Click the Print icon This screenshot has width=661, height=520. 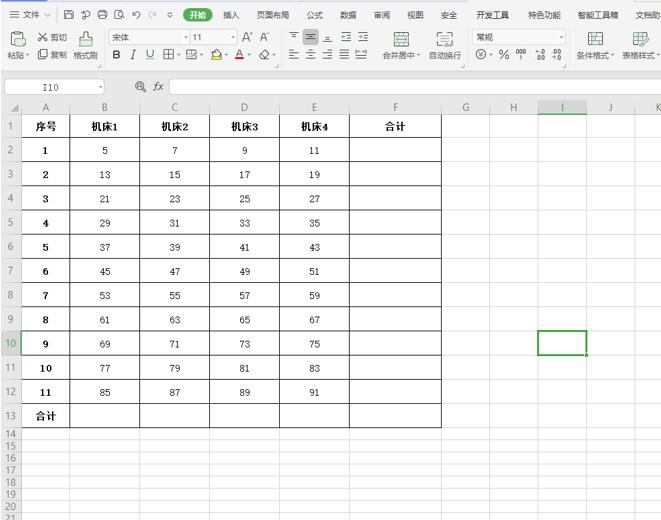pos(102,15)
